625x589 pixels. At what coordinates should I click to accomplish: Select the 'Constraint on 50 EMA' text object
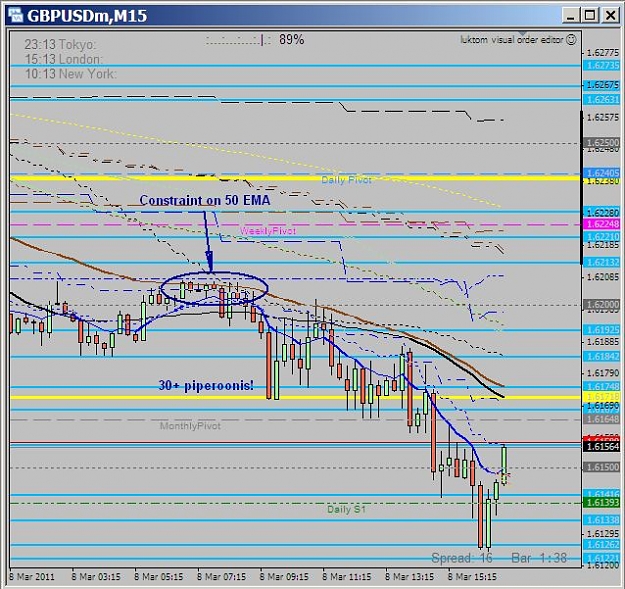tap(204, 200)
